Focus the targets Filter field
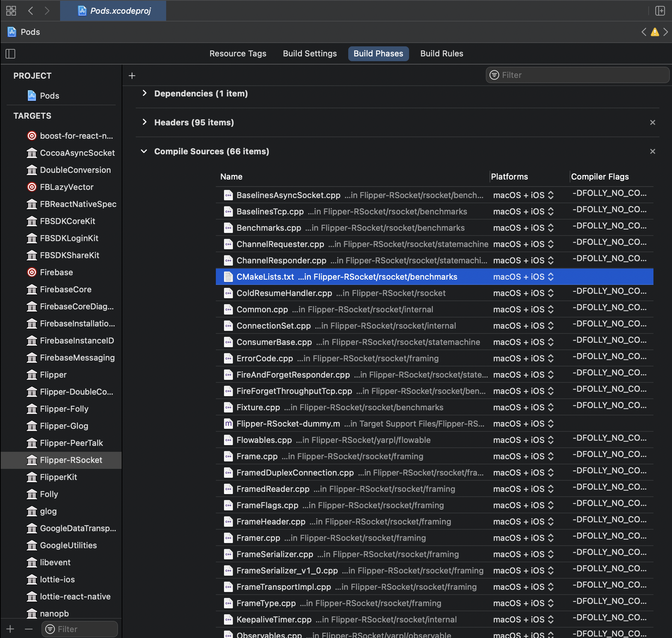Screen dimensions: 672x638 coord(80,629)
